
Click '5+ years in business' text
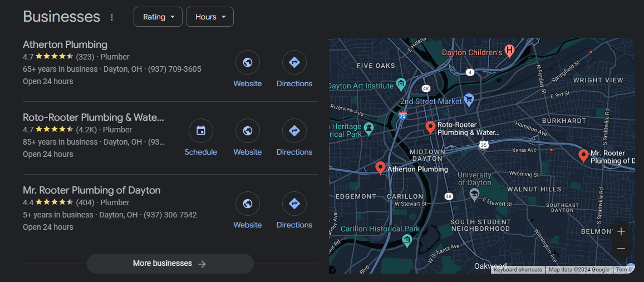click(x=58, y=215)
